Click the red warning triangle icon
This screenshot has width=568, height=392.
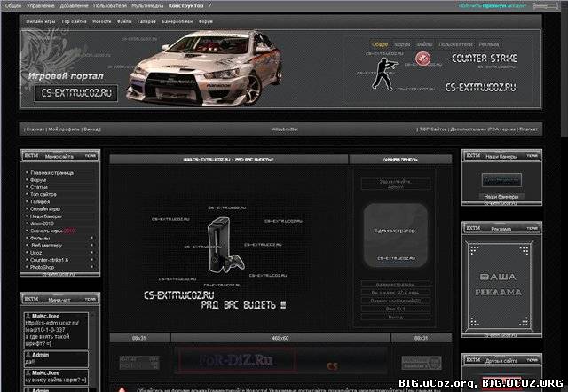pos(122,389)
